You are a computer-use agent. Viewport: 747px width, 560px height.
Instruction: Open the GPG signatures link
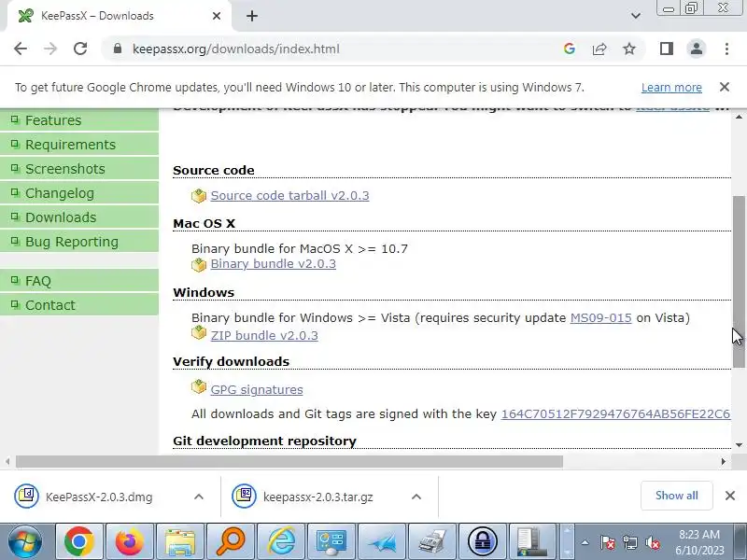257,389
